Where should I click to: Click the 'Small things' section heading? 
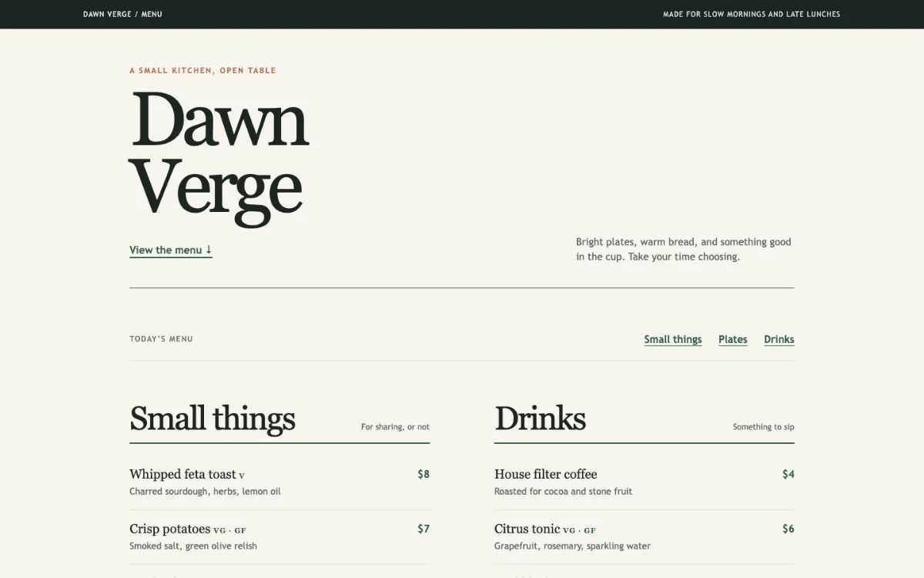213,418
